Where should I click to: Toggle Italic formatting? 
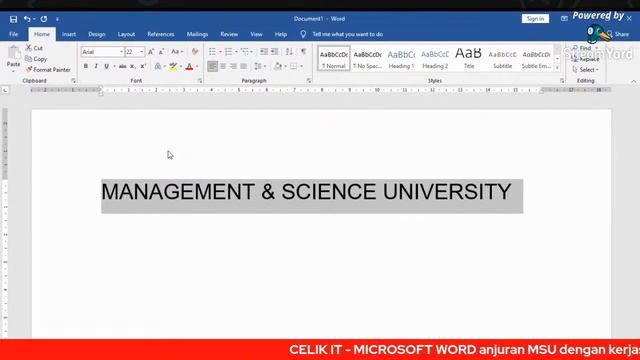[x=96, y=66]
